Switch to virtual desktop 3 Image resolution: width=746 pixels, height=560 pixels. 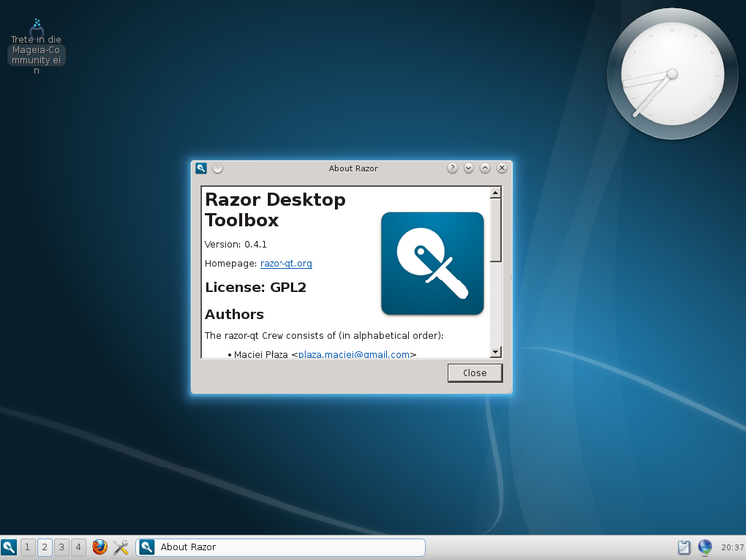tap(61, 547)
